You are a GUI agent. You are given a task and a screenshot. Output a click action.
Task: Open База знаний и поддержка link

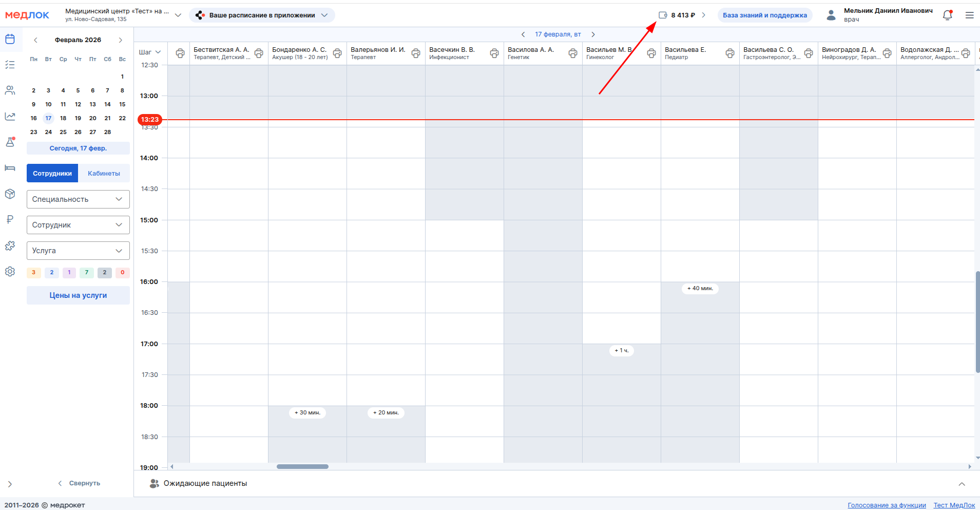click(764, 15)
